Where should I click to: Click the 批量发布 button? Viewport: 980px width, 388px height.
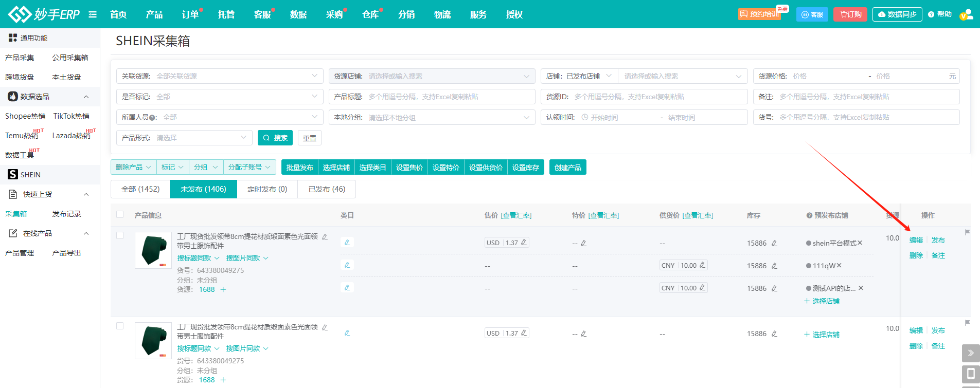(x=299, y=167)
